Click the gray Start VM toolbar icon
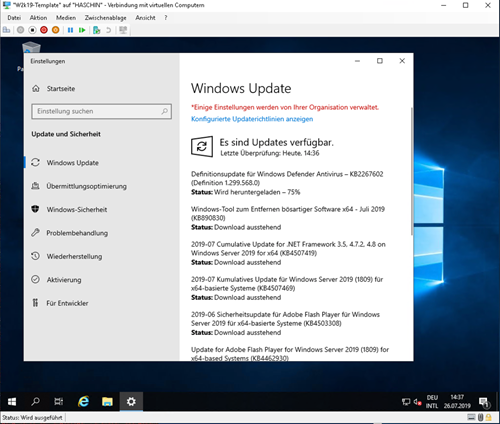 coord(21,30)
